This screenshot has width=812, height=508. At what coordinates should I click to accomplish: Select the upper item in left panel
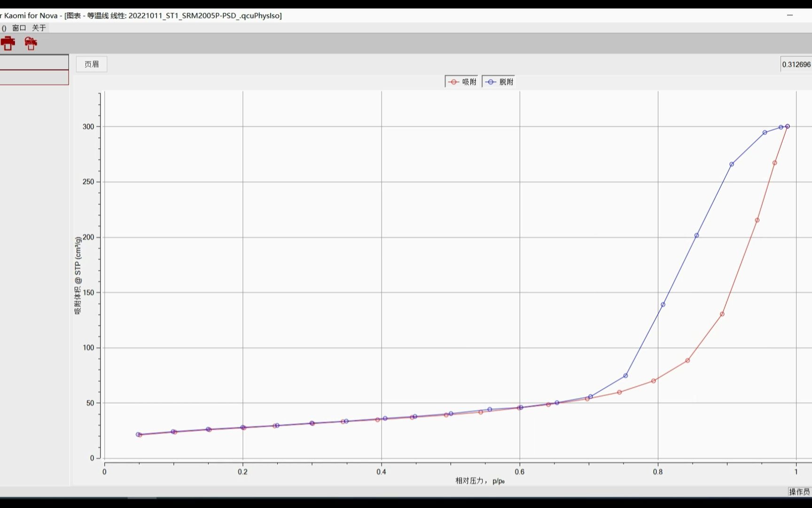(x=34, y=62)
